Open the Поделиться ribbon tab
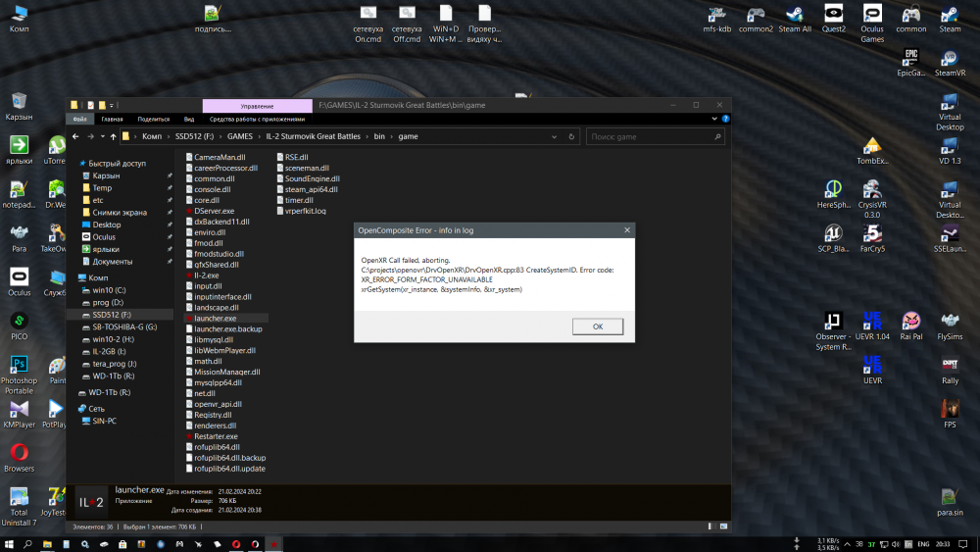 click(x=153, y=119)
